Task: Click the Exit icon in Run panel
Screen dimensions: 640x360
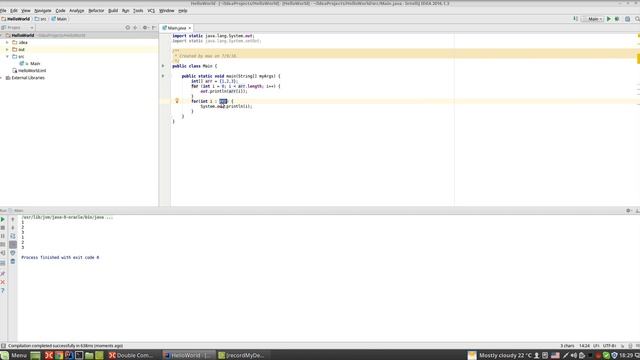Action: click(3, 253)
